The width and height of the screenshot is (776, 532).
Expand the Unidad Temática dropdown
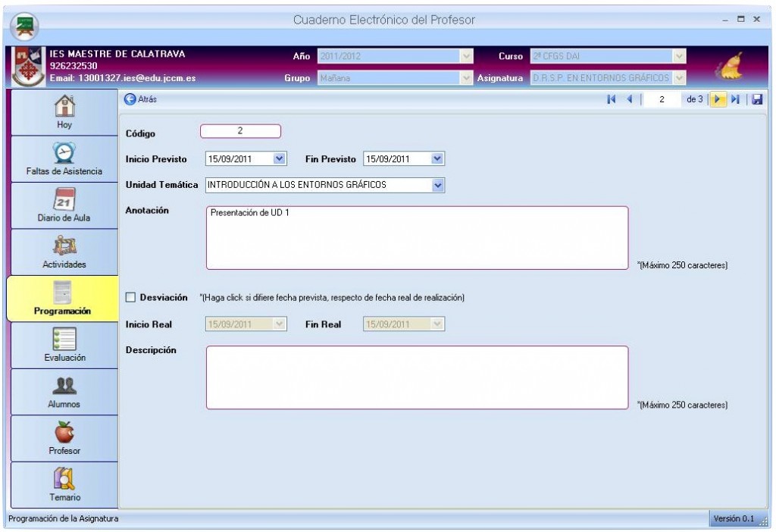click(437, 185)
